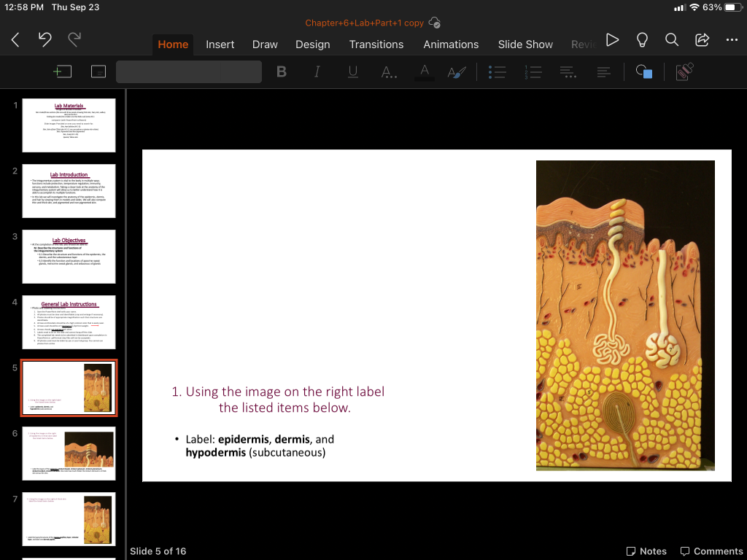Image resolution: width=747 pixels, height=560 pixels.
Task: Tap the back arrow to exit presentation
Action: [x=15, y=41]
